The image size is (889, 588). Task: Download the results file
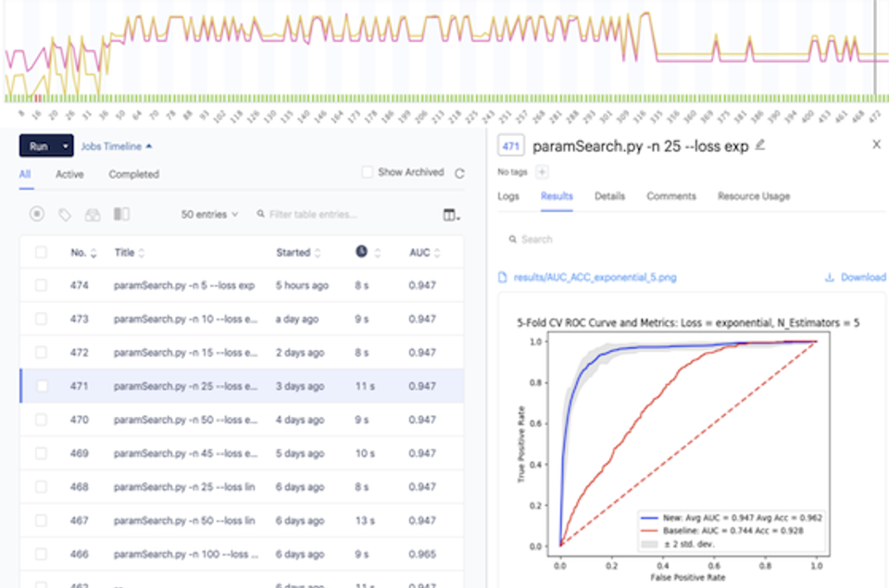click(x=855, y=277)
